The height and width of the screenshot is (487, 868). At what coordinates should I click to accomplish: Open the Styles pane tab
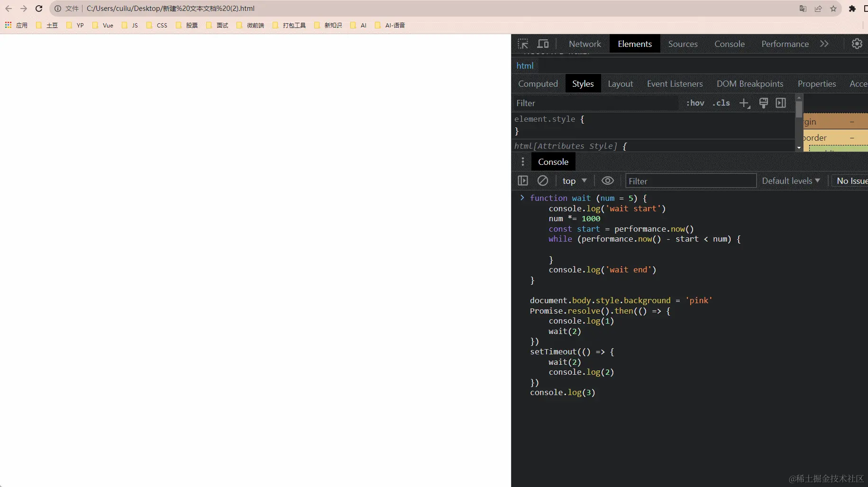point(583,83)
